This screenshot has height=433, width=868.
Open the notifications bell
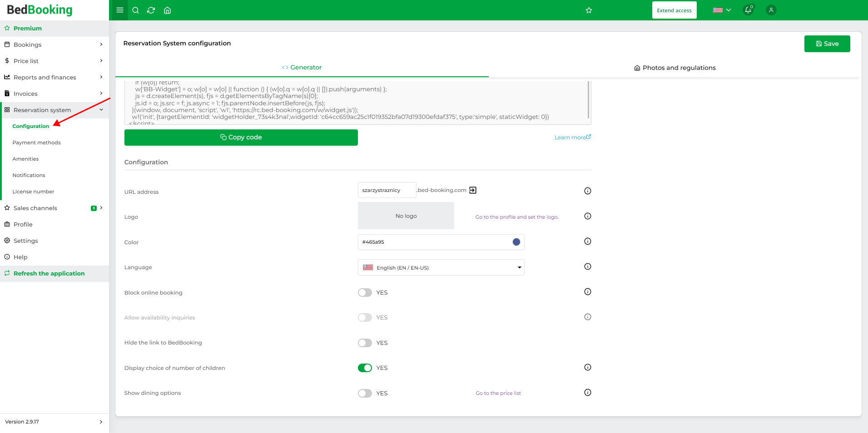click(748, 10)
